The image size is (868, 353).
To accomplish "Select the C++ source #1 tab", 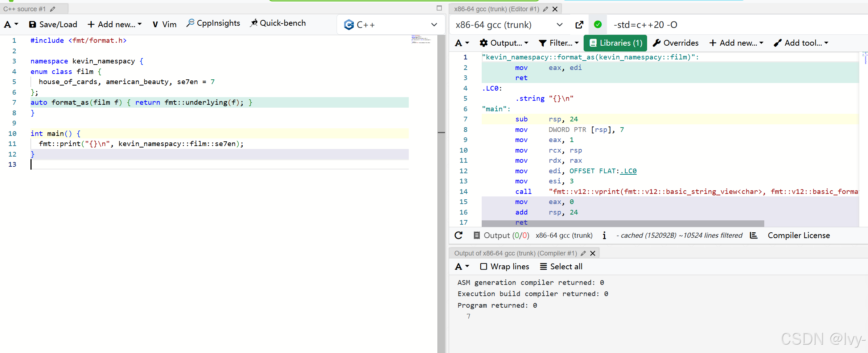I will pos(25,9).
